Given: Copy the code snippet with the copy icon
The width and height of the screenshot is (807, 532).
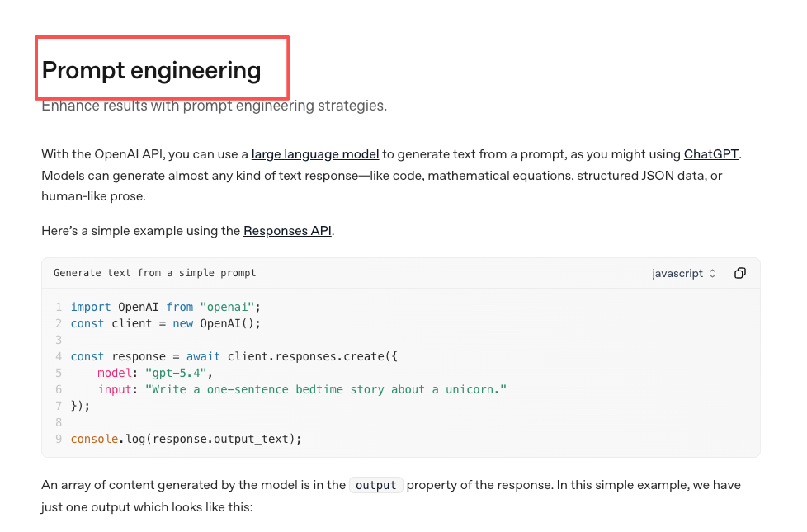Looking at the screenshot, I should click(x=739, y=273).
